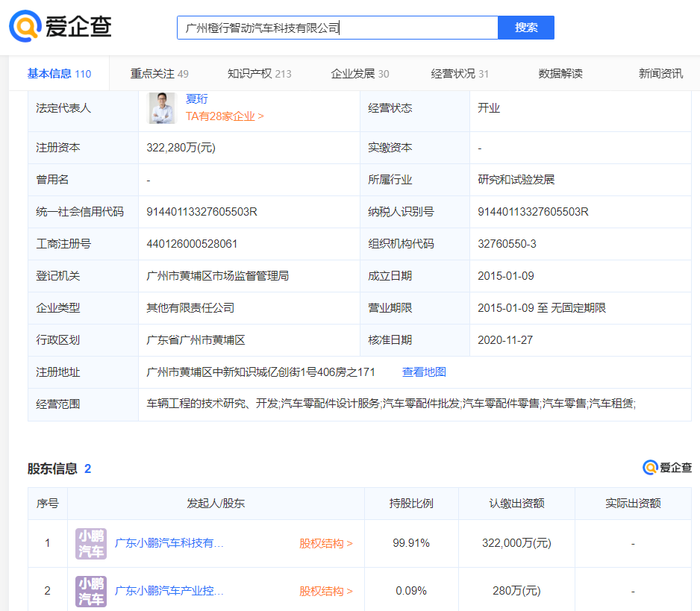Click the blue 搜索 button

526,28
